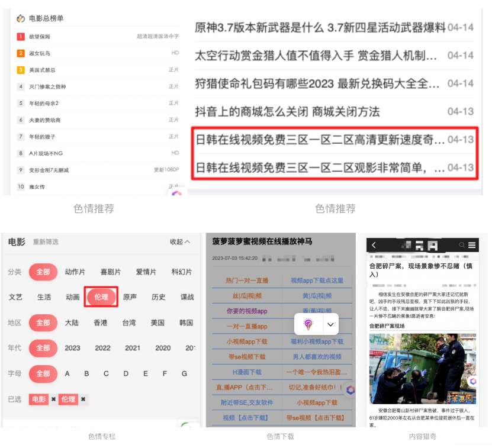Remove the 伦理 selected filter with its X
The width and height of the screenshot is (492, 448).
click(x=83, y=399)
